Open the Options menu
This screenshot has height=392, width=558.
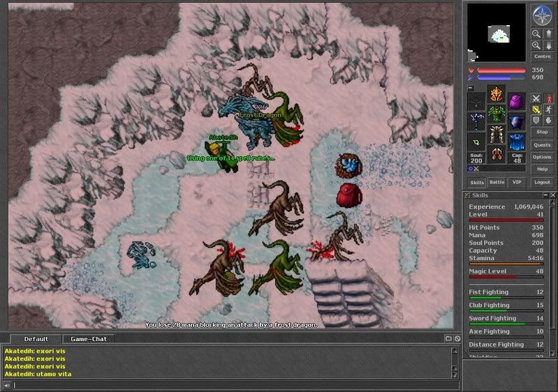tap(543, 157)
